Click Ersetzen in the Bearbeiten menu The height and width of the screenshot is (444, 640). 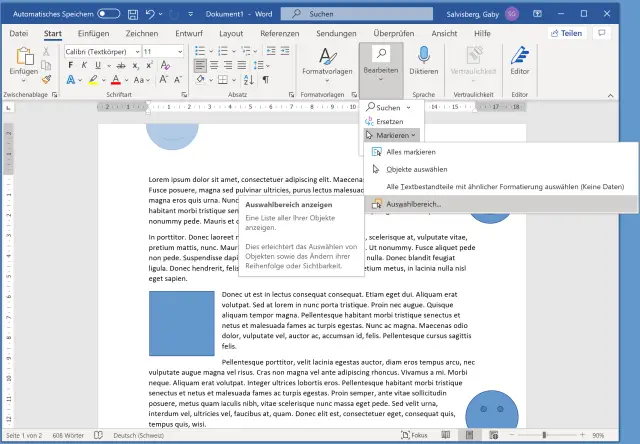tap(388, 120)
